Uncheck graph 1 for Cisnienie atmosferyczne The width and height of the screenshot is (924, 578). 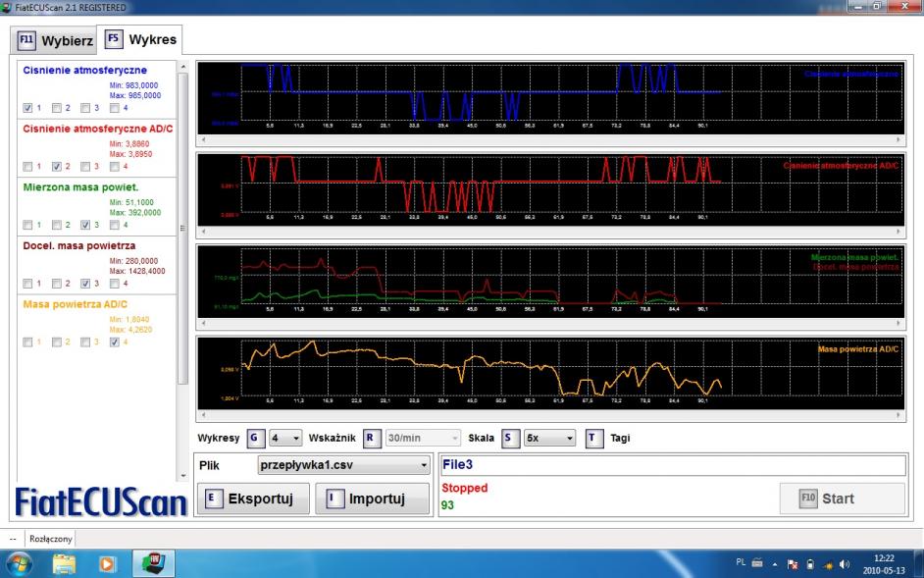(x=27, y=108)
